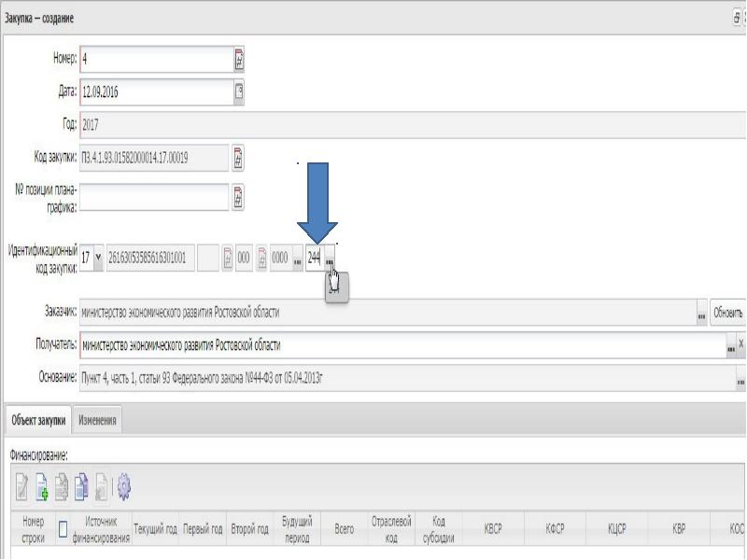This screenshot has height=560, width=747.
Task: Click КВР column header
Action: 679,529
